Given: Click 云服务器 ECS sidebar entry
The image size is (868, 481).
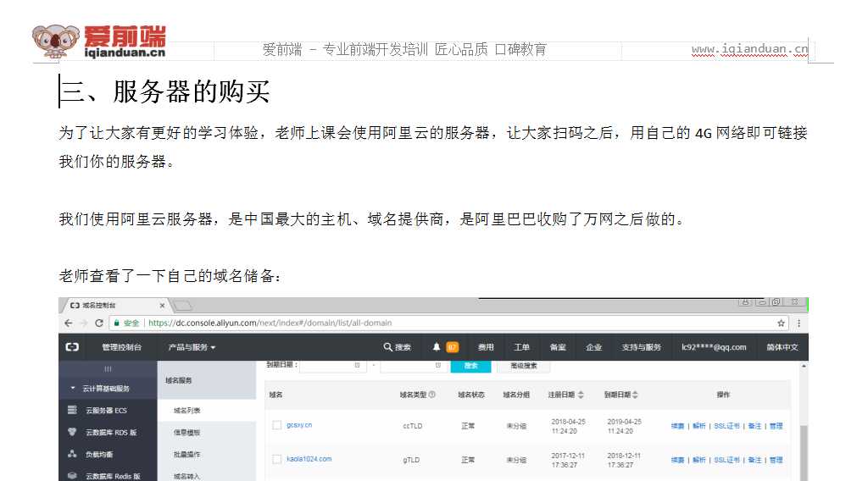Looking at the screenshot, I should point(106,410).
